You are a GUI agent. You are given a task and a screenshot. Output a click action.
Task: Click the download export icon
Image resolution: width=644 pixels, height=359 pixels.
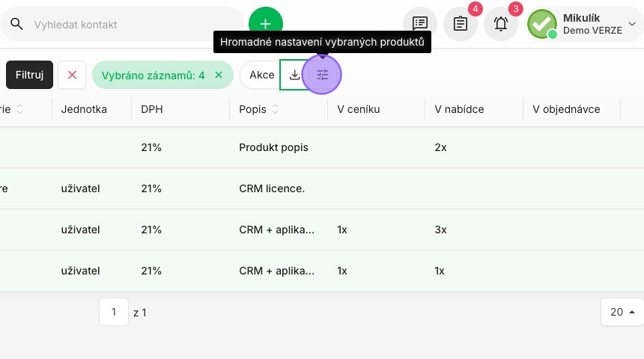[x=294, y=75]
